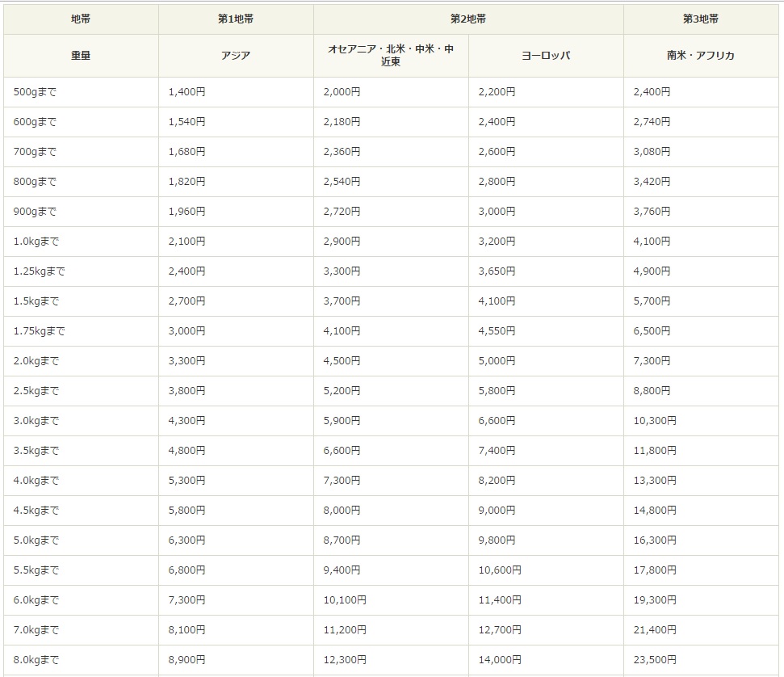Select the アジア column header
This screenshot has height=677, width=784.
tap(236, 56)
